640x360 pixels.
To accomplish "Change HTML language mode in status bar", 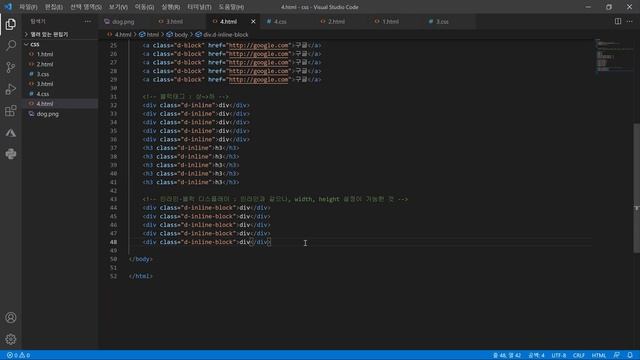I will pyautogui.click(x=599, y=355).
